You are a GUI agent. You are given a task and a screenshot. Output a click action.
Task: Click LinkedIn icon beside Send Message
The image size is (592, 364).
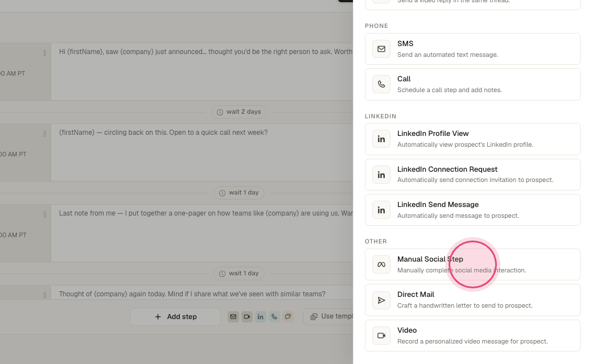tap(381, 210)
